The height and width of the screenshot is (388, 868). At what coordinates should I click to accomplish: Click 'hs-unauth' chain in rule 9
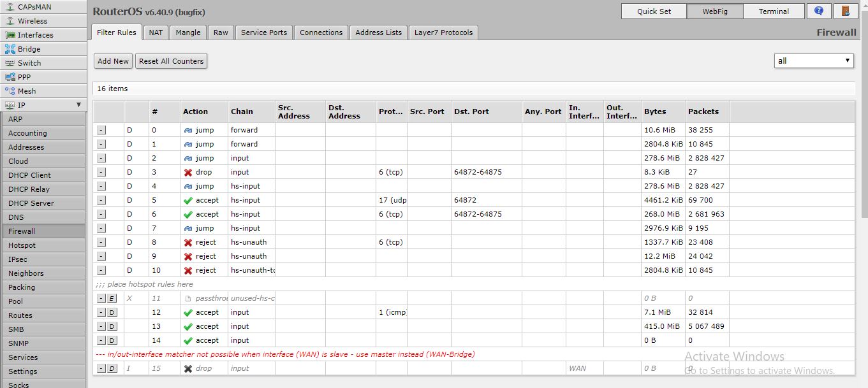pyautogui.click(x=249, y=256)
